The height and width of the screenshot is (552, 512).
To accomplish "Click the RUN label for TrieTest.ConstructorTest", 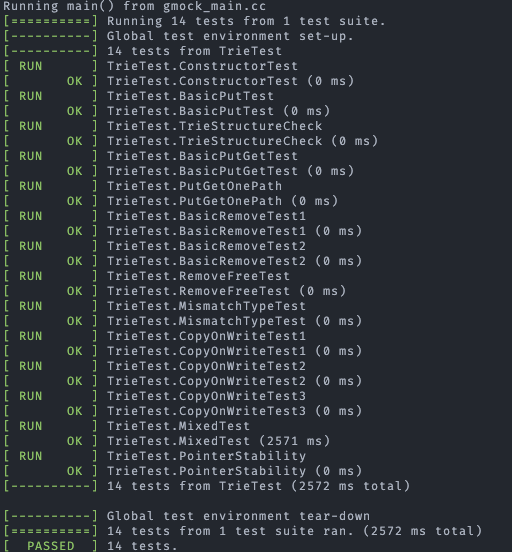I will 30,66.
